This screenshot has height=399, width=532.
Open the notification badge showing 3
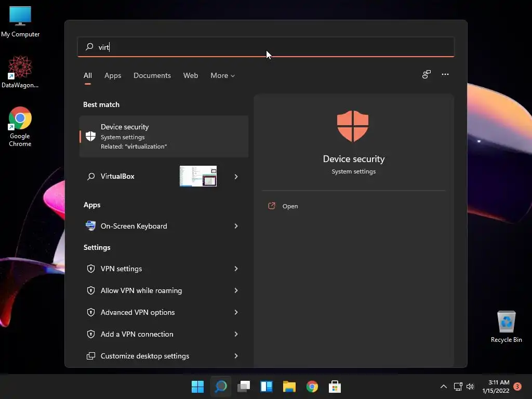517,387
